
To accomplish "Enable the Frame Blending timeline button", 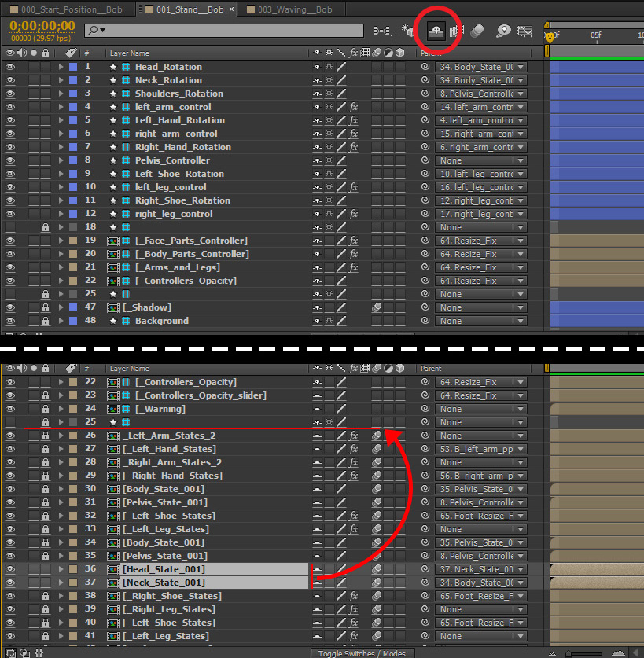I will [456, 31].
